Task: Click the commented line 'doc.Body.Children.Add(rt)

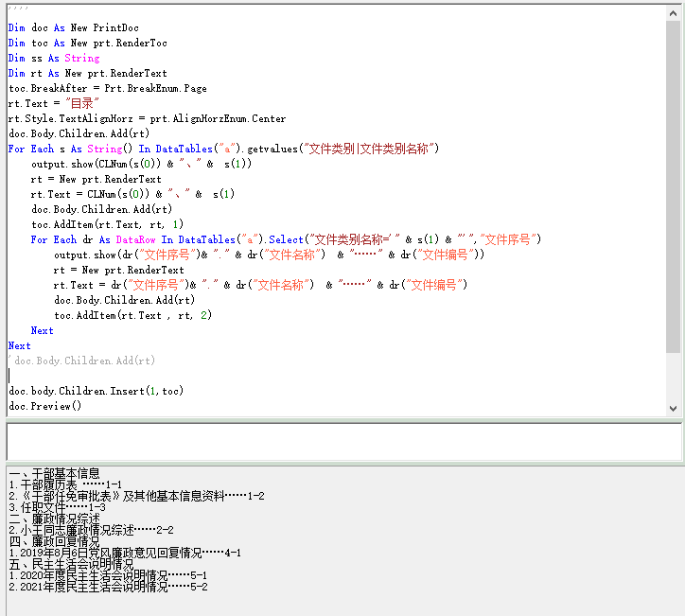Action: (x=81, y=361)
